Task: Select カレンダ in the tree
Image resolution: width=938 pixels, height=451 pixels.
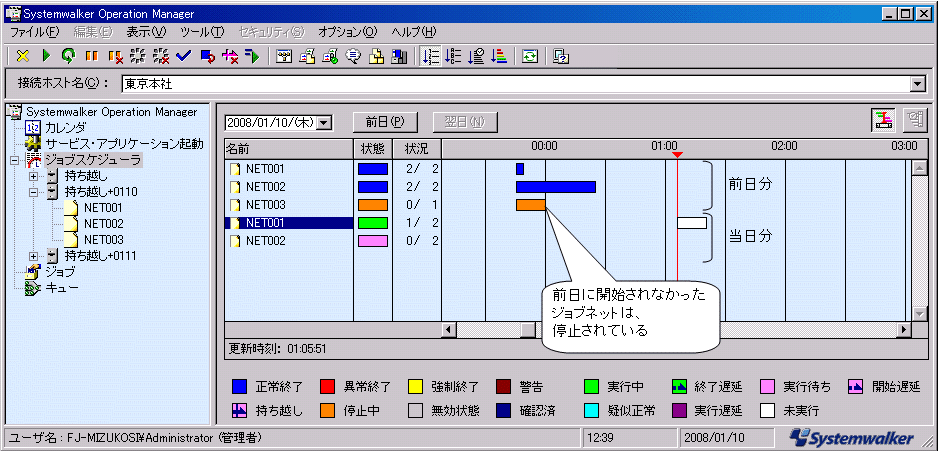Action: click(65, 127)
